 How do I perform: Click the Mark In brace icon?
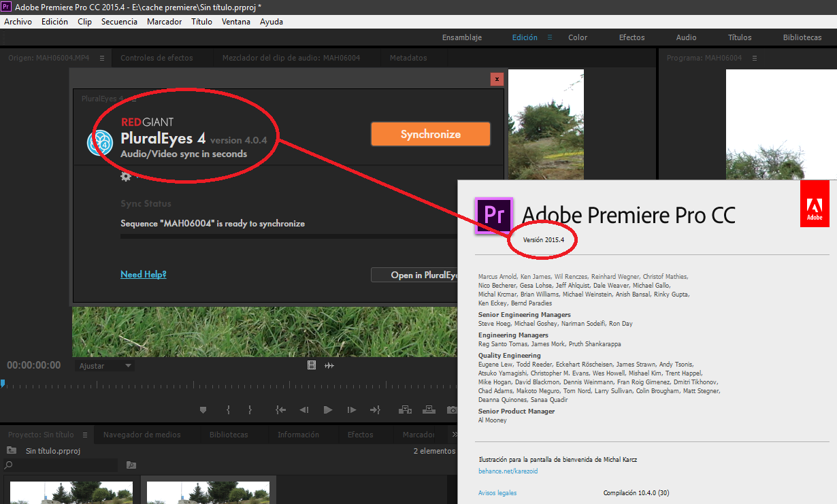(x=228, y=409)
